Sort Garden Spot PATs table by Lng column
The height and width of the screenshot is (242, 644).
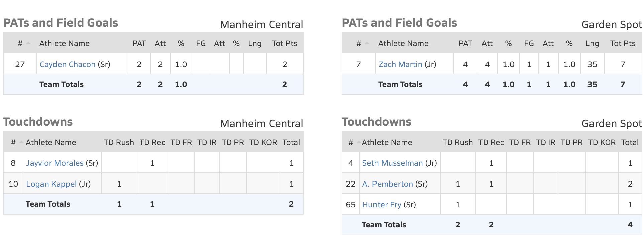(x=592, y=43)
